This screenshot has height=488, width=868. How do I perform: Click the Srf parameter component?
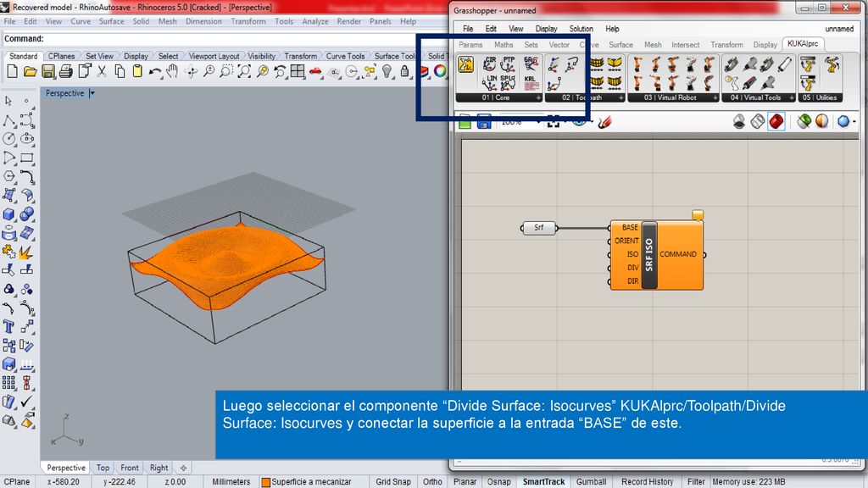click(x=538, y=227)
